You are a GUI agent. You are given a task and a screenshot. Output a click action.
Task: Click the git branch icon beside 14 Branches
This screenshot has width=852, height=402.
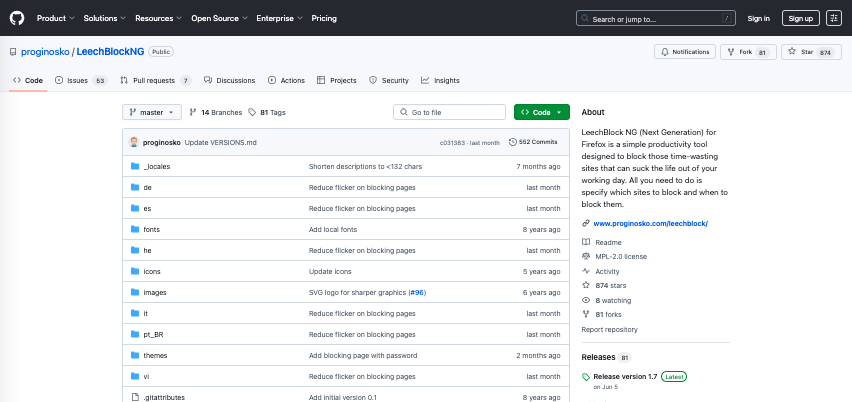(193, 112)
